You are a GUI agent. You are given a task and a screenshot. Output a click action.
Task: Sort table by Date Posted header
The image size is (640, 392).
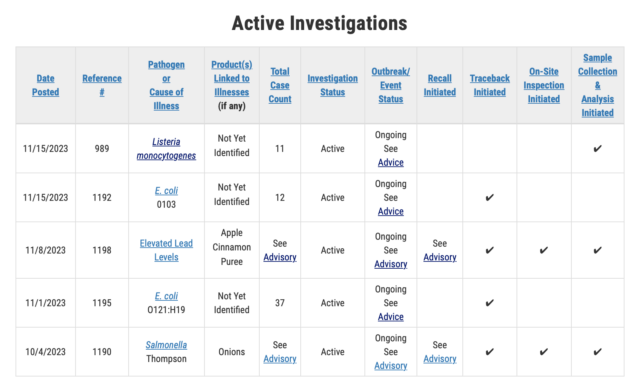(x=45, y=85)
